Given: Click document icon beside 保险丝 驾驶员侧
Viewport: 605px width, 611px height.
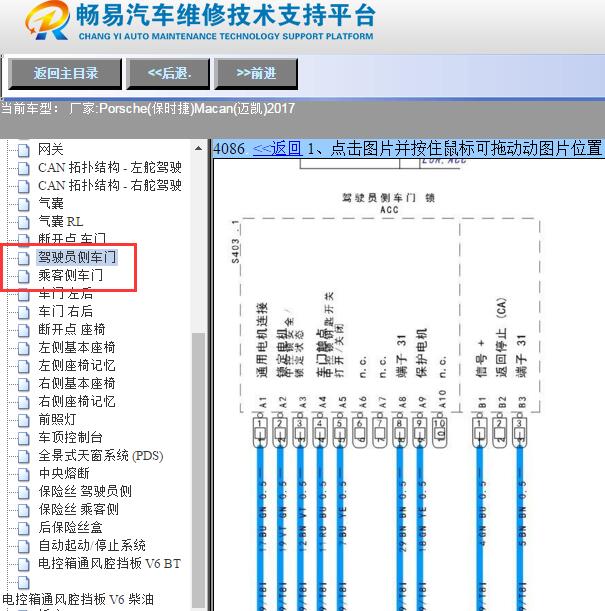Looking at the screenshot, I should coord(24,492).
